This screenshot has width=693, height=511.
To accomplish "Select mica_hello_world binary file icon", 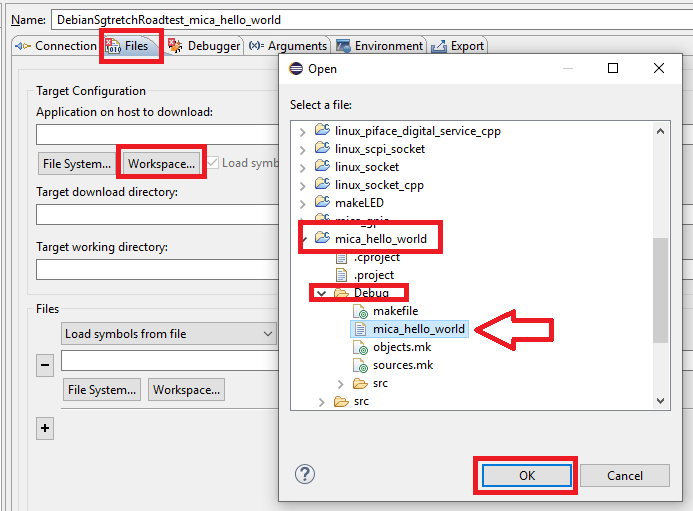I will (361, 329).
